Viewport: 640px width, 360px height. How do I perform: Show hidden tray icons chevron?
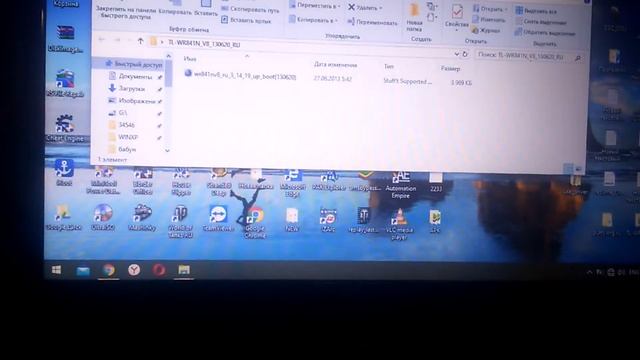coord(589,272)
